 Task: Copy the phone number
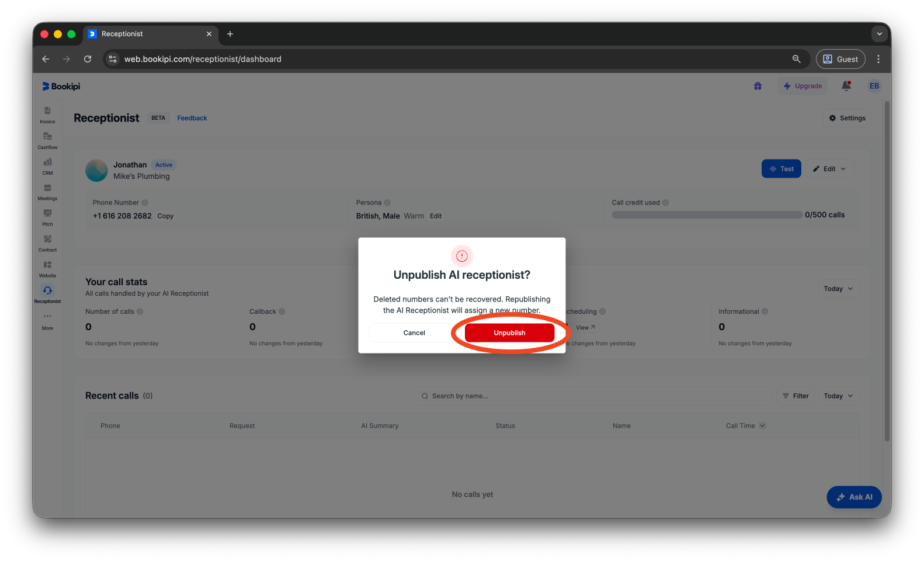pos(165,216)
